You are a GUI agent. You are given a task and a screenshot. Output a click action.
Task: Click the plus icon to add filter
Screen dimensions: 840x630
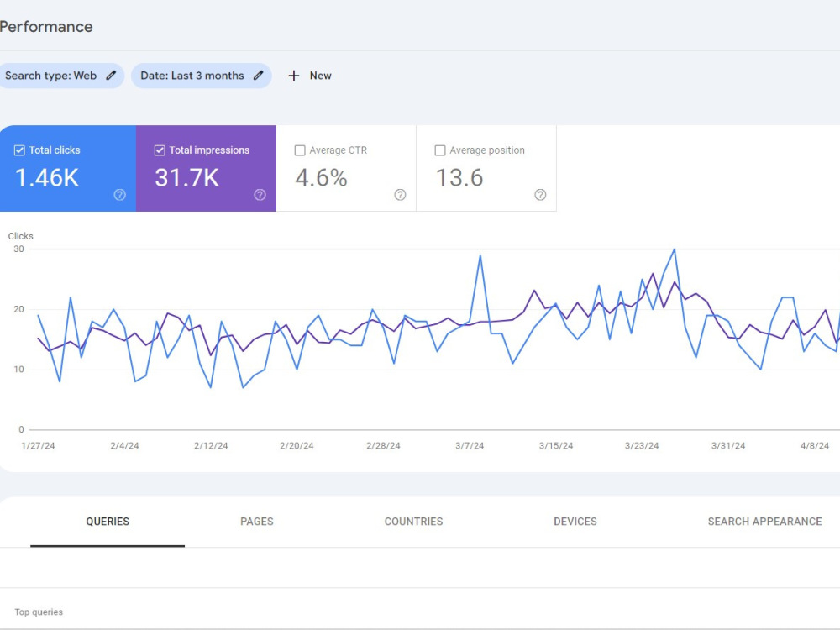(293, 76)
